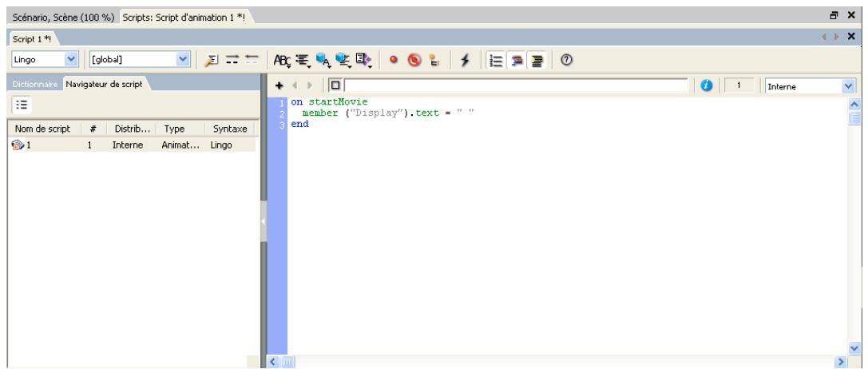Select script row 1 movie script icon
This screenshot has height=369, width=868.
[x=18, y=145]
